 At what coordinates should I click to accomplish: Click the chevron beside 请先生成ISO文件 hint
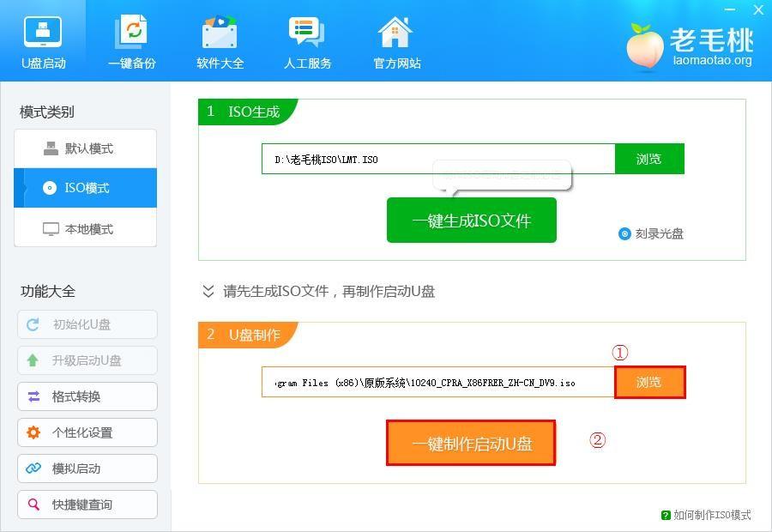[x=208, y=291]
